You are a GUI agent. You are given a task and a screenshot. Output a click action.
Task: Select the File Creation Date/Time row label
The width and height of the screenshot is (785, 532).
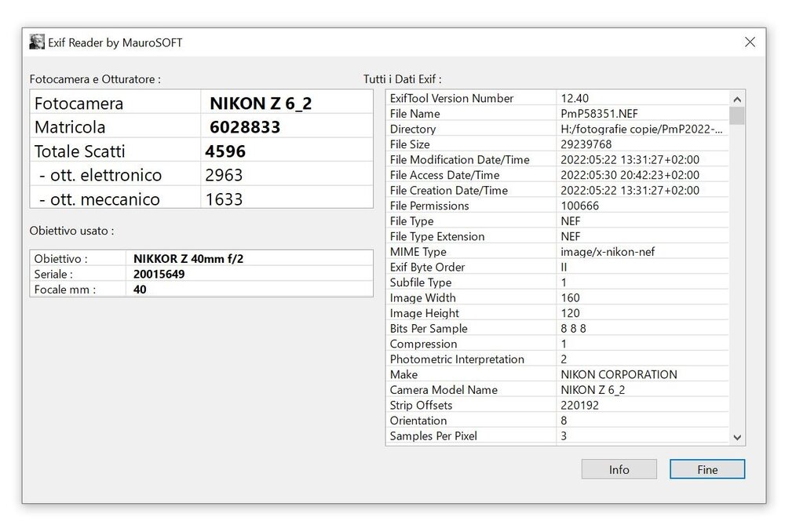pyautogui.click(x=449, y=190)
